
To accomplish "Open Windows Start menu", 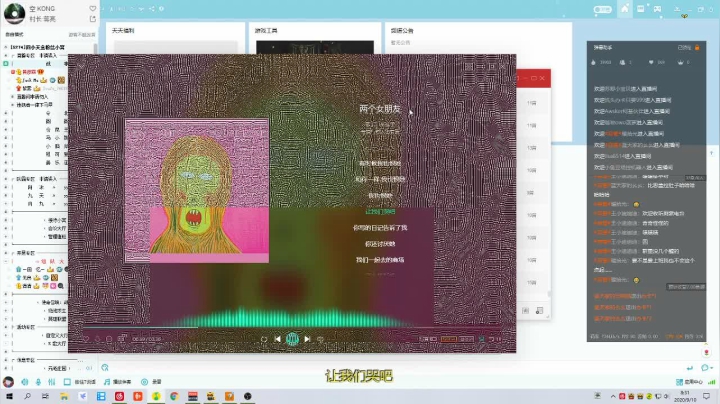I will pyautogui.click(x=9, y=396).
